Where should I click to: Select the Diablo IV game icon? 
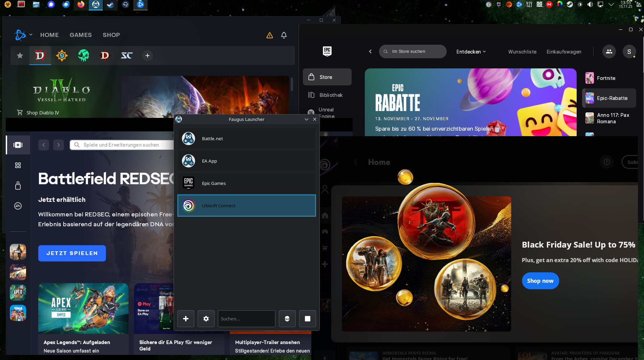[40, 56]
